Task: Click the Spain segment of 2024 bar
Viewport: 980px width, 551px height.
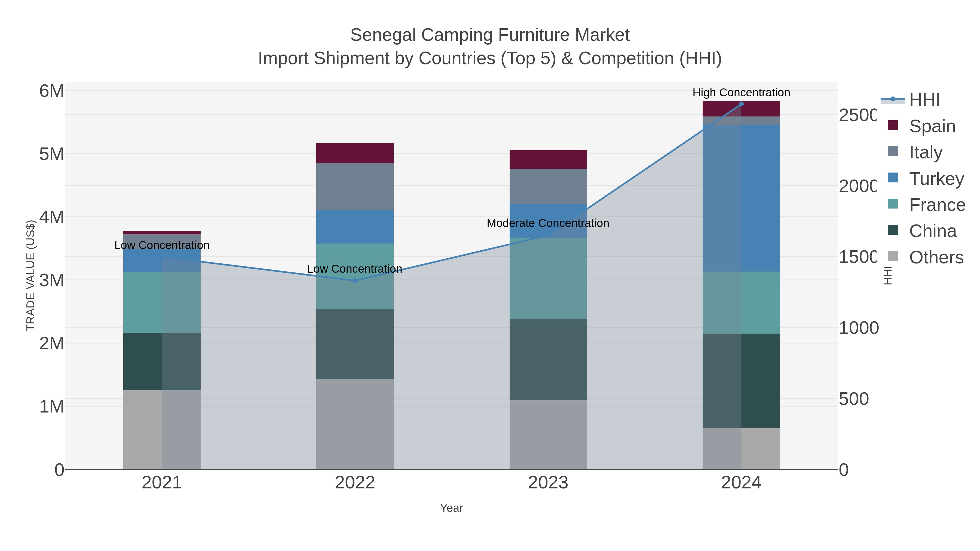Action: pos(741,109)
